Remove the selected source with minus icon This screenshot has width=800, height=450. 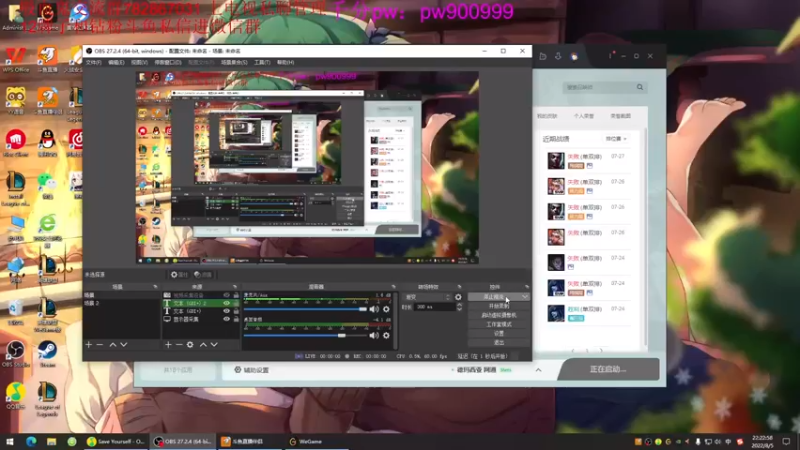click(x=179, y=345)
